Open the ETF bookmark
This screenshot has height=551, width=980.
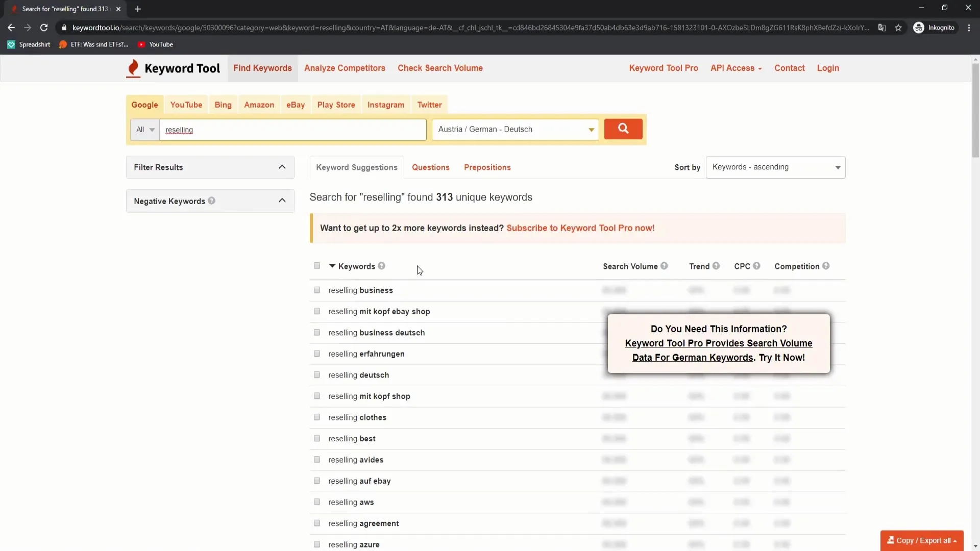[x=94, y=44]
